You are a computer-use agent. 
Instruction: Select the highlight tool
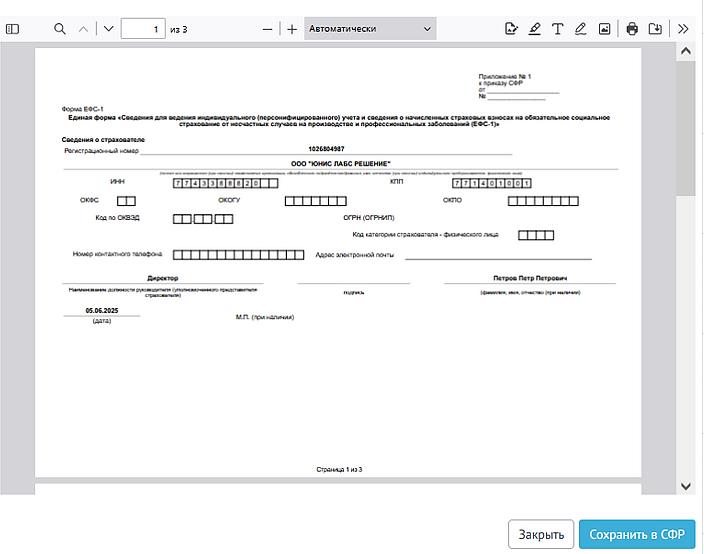[x=535, y=29]
